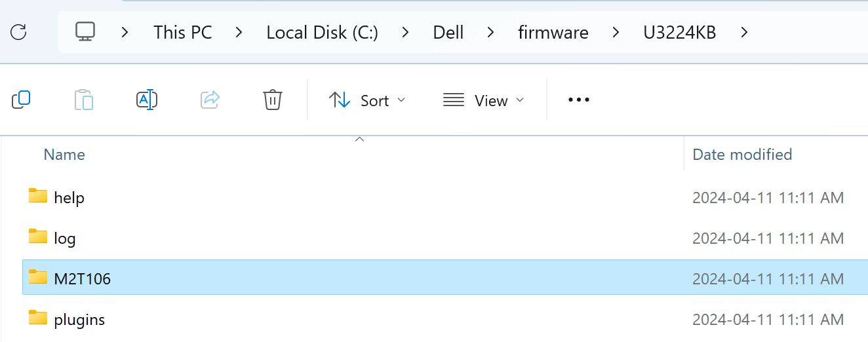Expand the chevron after This PC
The image size is (868, 342).
click(239, 32)
